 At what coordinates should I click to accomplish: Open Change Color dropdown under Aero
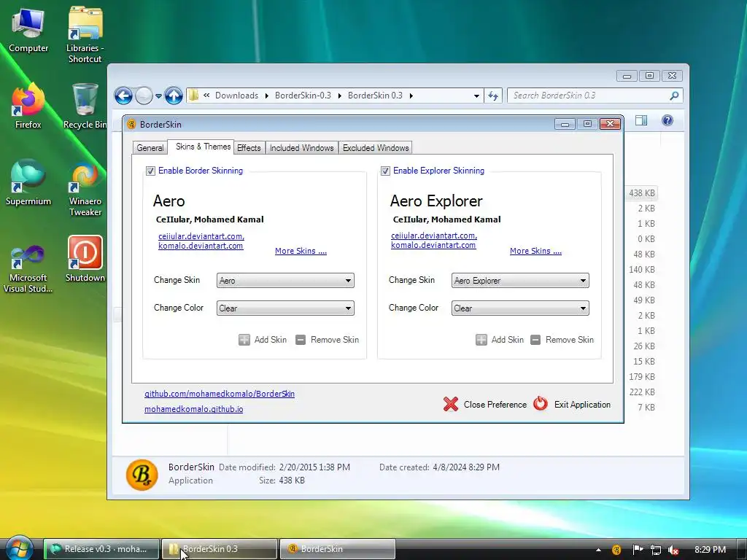pos(285,308)
